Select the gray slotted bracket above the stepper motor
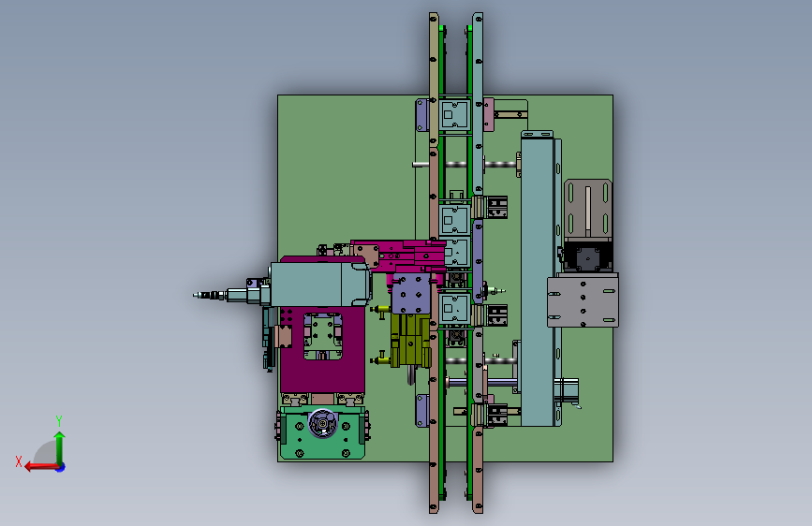 tap(588, 209)
